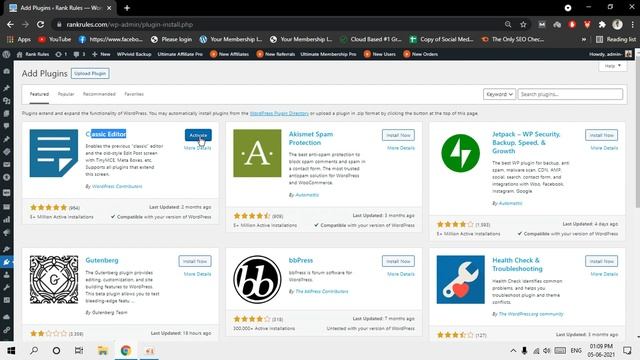Viewport: 640px width, 360px height.
Task: View More Details for Gutenberg
Action: point(198,274)
